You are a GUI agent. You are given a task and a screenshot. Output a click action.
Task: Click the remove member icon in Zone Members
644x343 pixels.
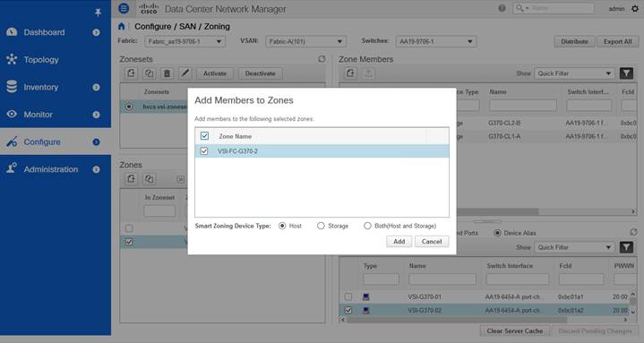[x=368, y=73]
